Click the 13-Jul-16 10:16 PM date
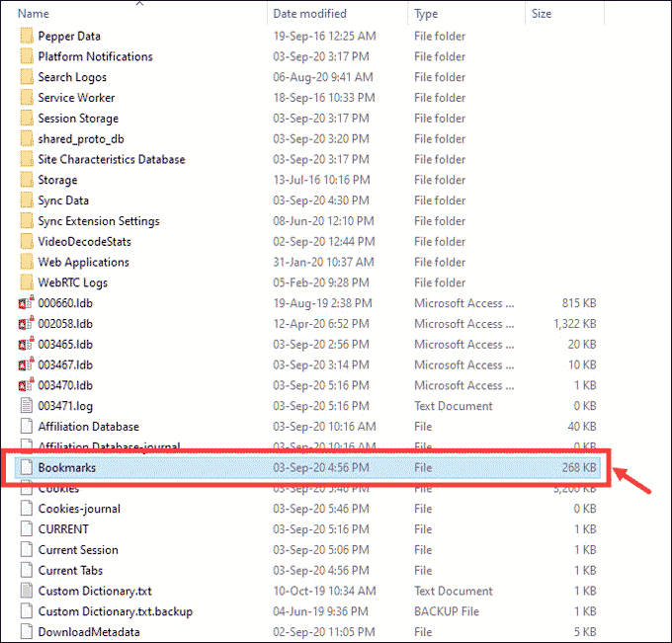 321,180
